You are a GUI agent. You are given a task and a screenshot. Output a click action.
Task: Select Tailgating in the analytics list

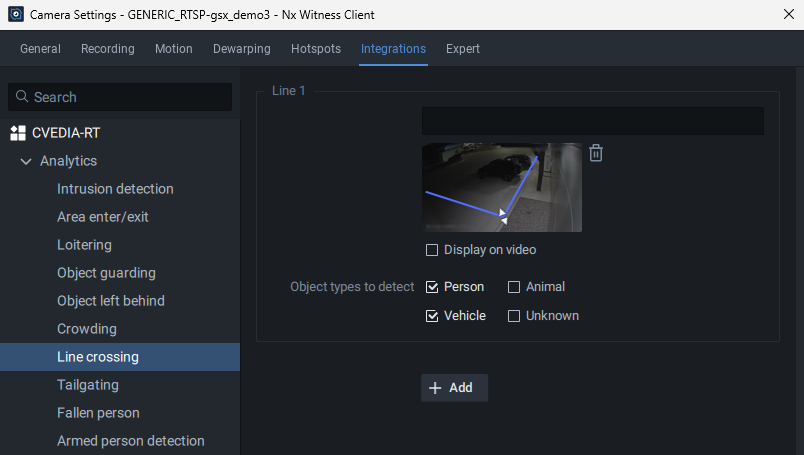pyautogui.click(x=88, y=385)
